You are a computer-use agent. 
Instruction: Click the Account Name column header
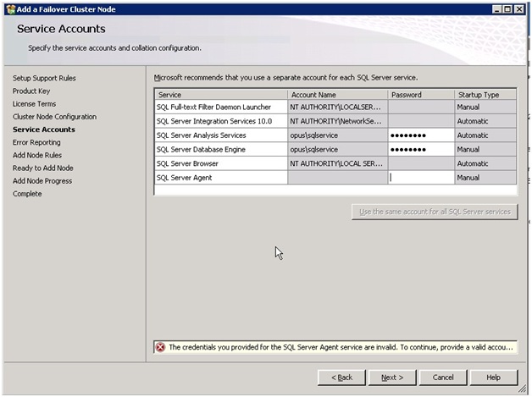[338, 95]
